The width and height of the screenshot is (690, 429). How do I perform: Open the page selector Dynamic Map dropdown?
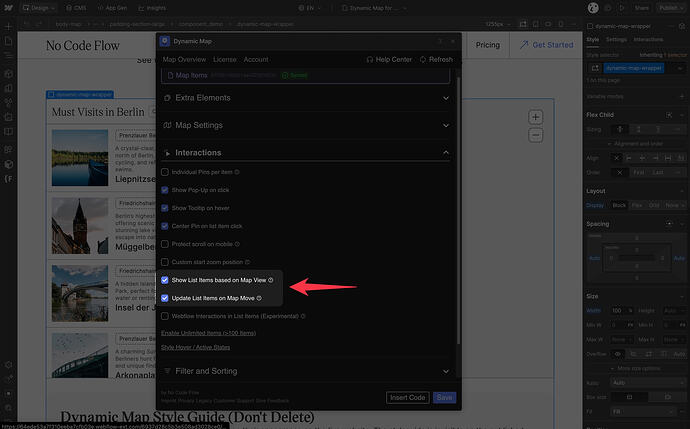click(374, 8)
